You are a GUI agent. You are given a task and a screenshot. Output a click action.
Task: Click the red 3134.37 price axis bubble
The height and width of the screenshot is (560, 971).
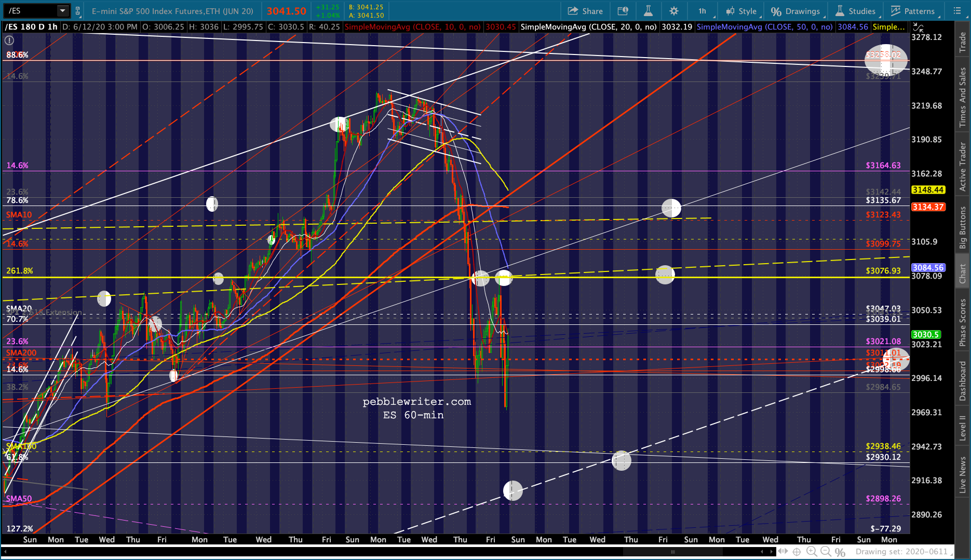point(928,207)
